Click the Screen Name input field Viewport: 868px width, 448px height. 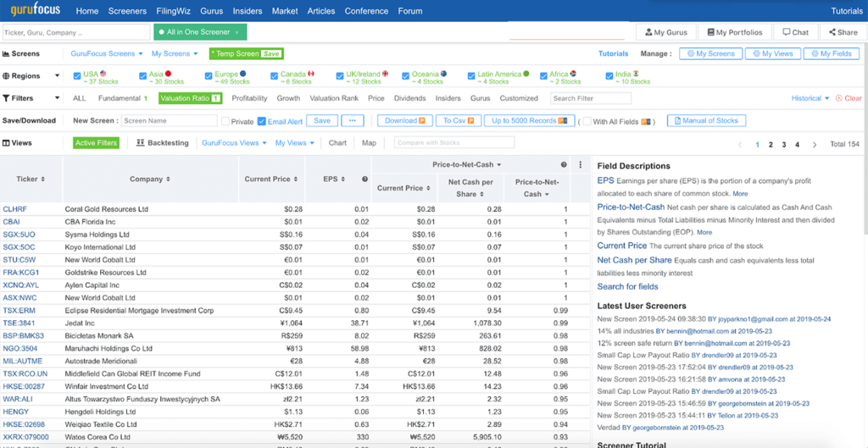coord(169,120)
